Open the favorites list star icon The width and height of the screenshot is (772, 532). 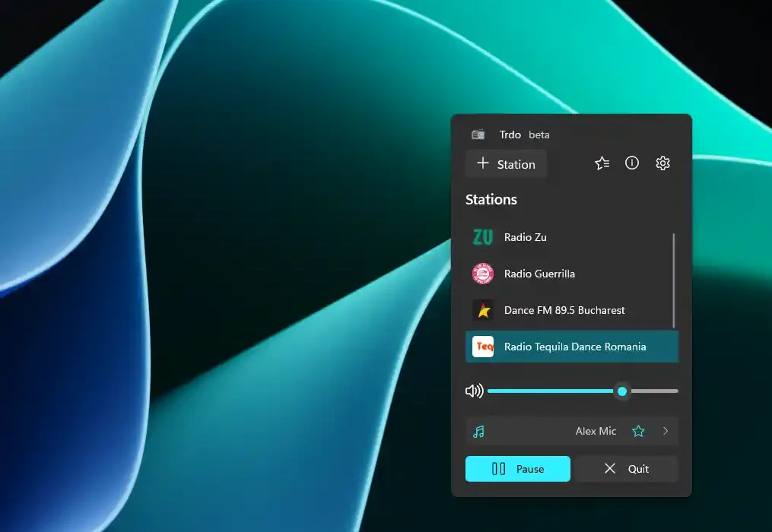[x=602, y=163]
